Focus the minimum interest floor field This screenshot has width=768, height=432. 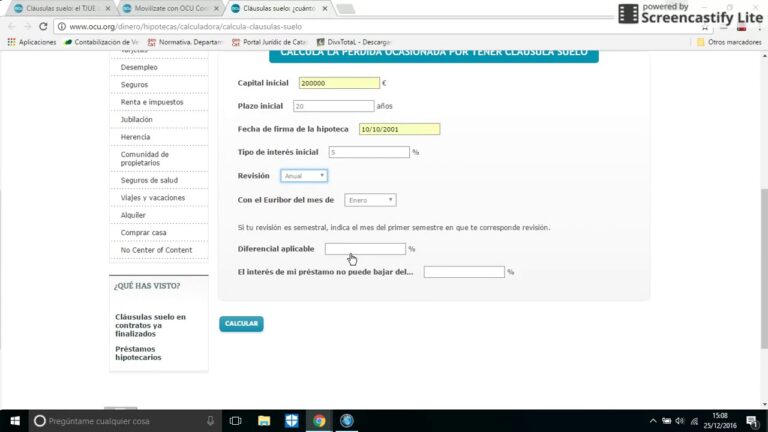point(464,272)
